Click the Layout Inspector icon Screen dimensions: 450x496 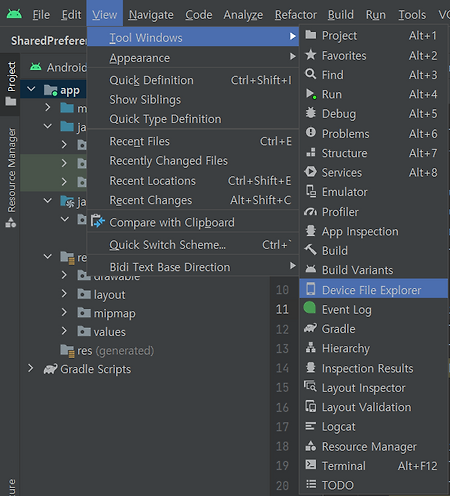(x=310, y=387)
